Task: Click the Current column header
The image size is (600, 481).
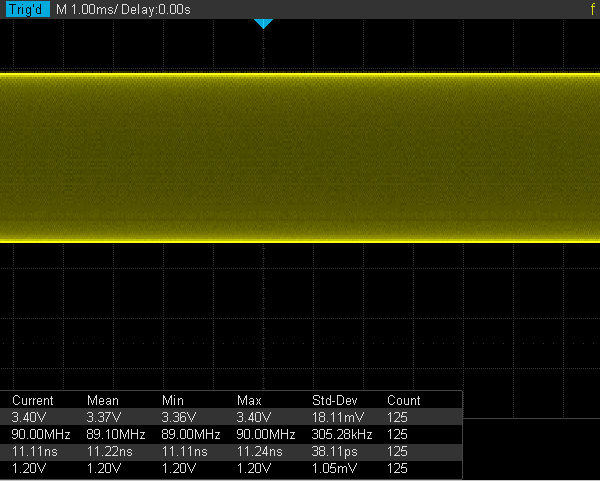Action: tap(33, 400)
